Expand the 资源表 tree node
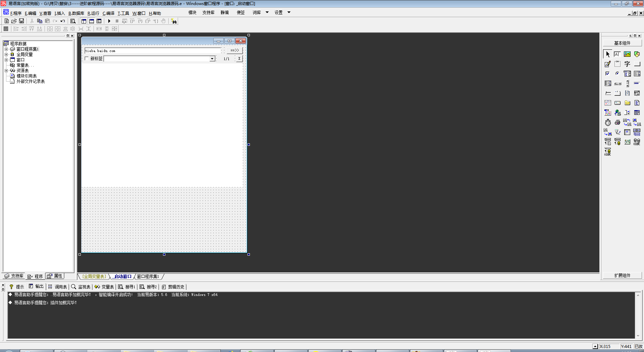Image resolution: width=644 pixels, height=352 pixels. tap(6, 71)
